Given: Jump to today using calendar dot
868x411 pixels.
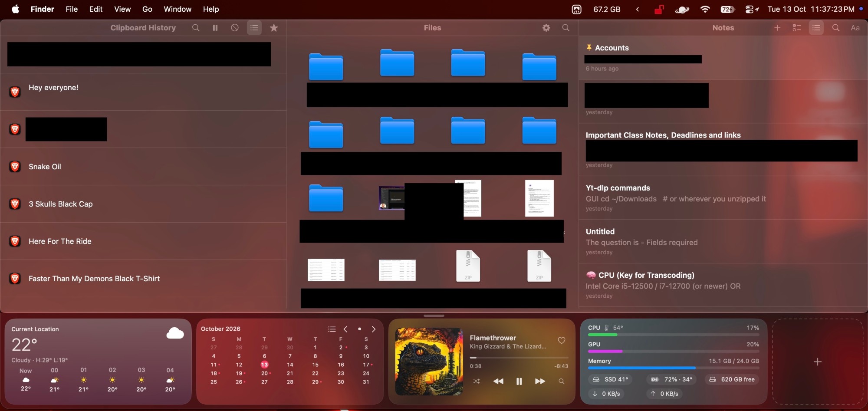Looking at the screenshot, I should point(359,329).
